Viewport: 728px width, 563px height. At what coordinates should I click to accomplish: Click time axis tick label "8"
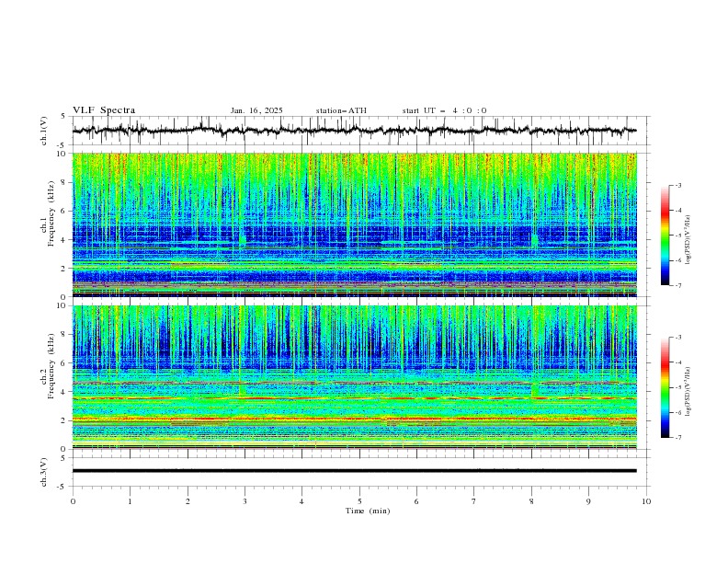coord(531,501)
